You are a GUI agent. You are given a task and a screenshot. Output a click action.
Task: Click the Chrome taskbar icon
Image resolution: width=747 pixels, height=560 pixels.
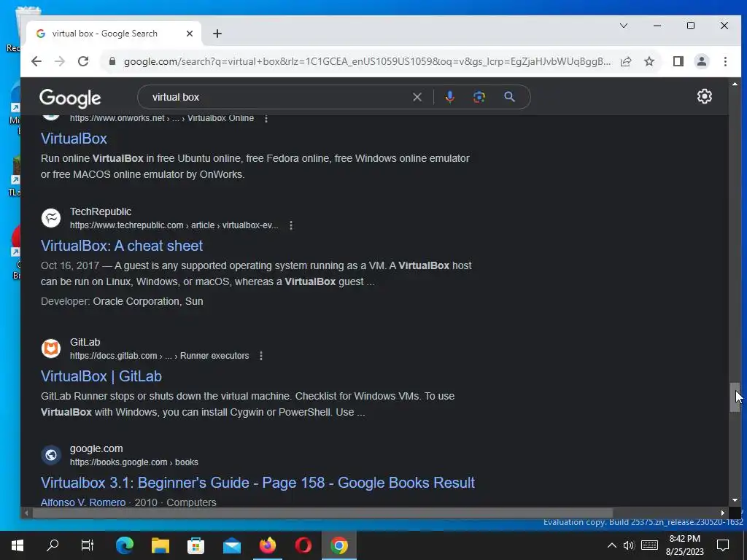[x=339, y=545]
